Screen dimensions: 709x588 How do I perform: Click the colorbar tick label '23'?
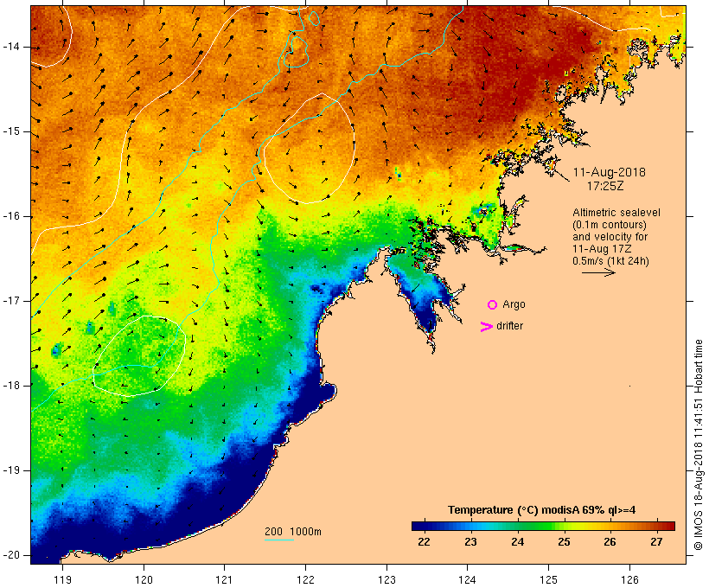pos(470,542)
